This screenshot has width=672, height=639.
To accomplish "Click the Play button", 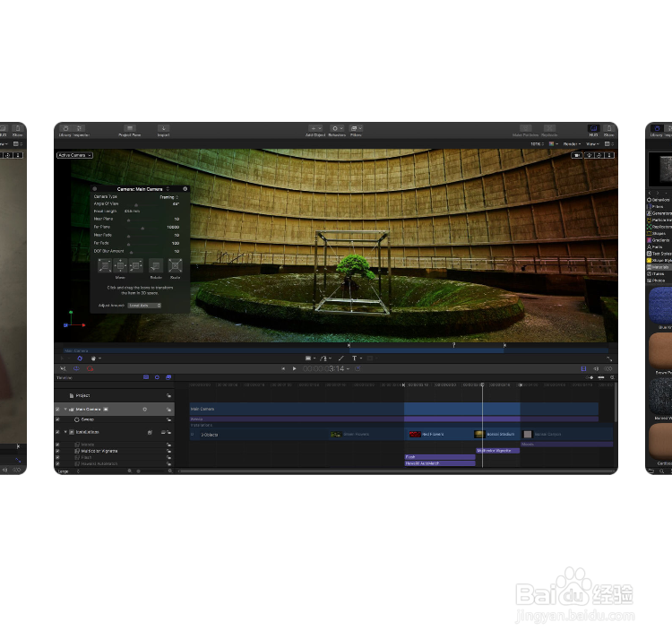I will (x=295, y=368).
